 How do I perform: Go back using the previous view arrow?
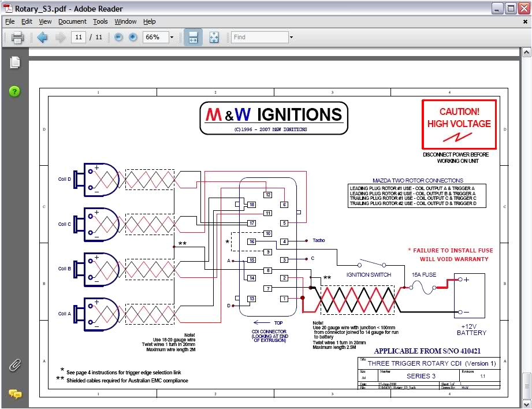[42, 37]
